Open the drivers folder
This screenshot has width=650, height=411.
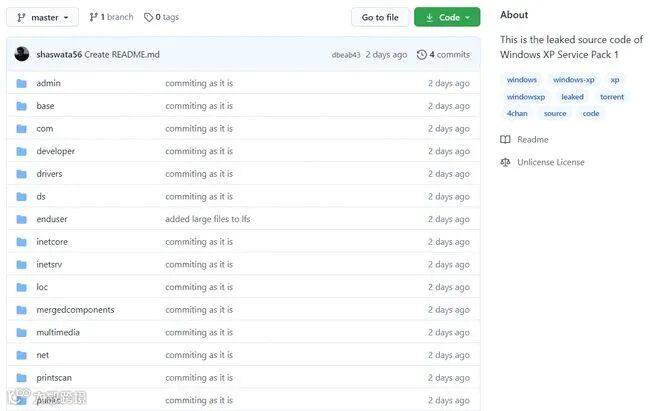point(49,174)
